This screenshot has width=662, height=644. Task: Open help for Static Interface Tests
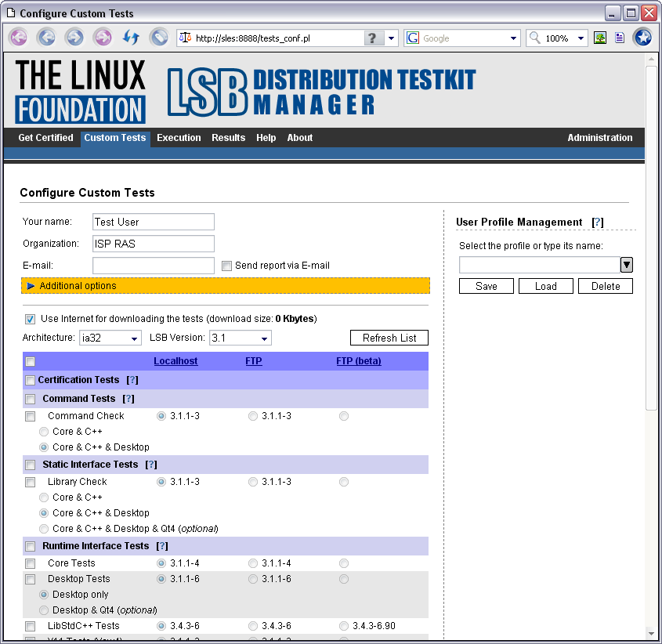click(x=151, y=465)
